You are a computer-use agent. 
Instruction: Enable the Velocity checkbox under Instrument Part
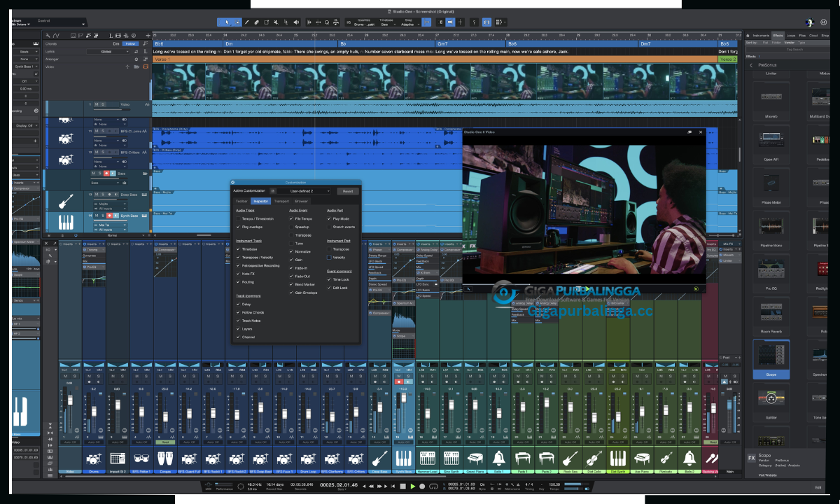pyautogui.click(x=329, y=257)
